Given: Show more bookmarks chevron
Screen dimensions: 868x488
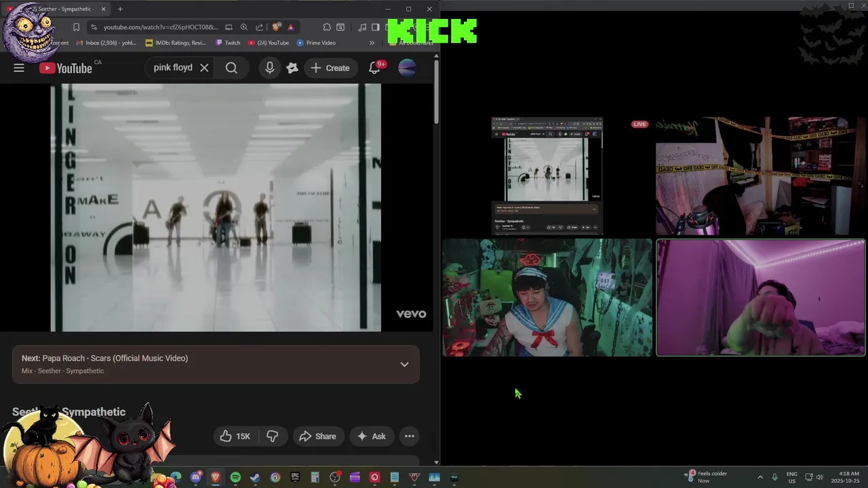Looking at the screenshot, I should pyautogui.click(x=372, y=43).
